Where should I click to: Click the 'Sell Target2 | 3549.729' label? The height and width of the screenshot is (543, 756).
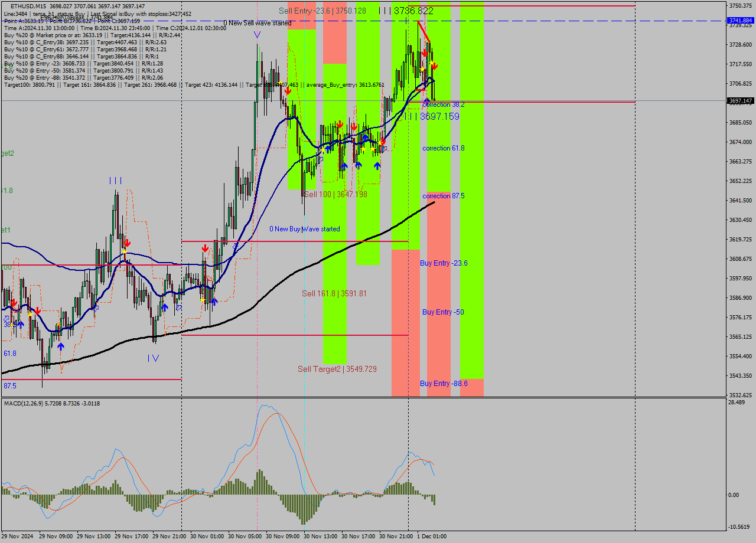click(x=337, y=369)
